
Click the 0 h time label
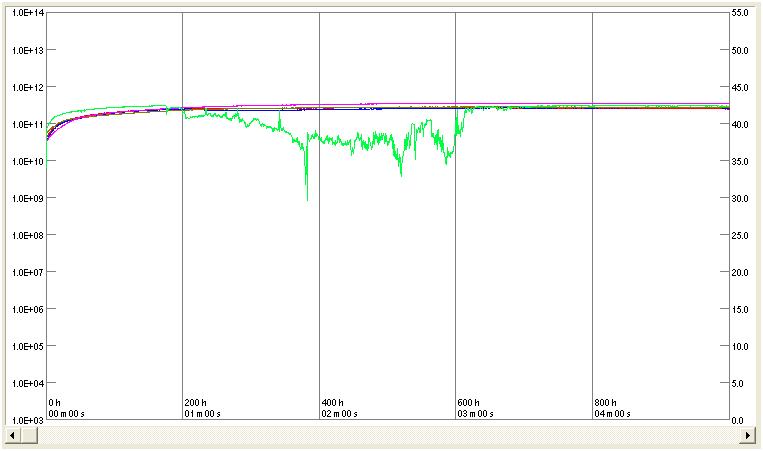(x=54, y=402)
